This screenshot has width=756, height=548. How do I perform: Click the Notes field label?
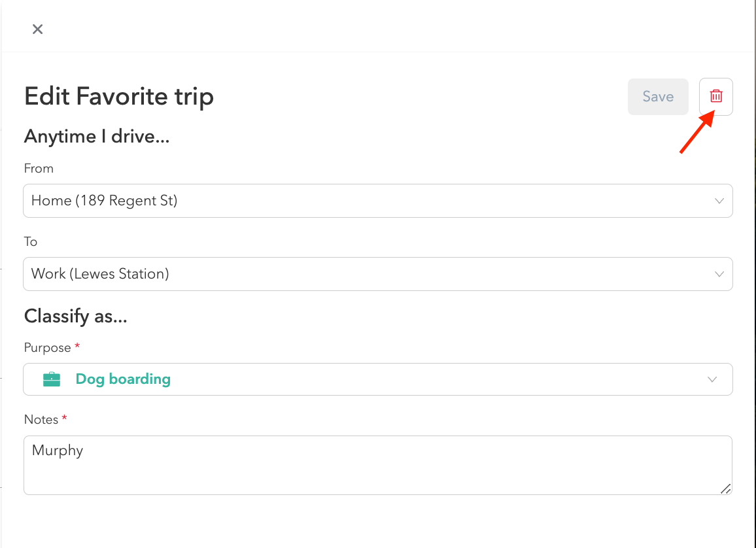[x=41, y=420]
